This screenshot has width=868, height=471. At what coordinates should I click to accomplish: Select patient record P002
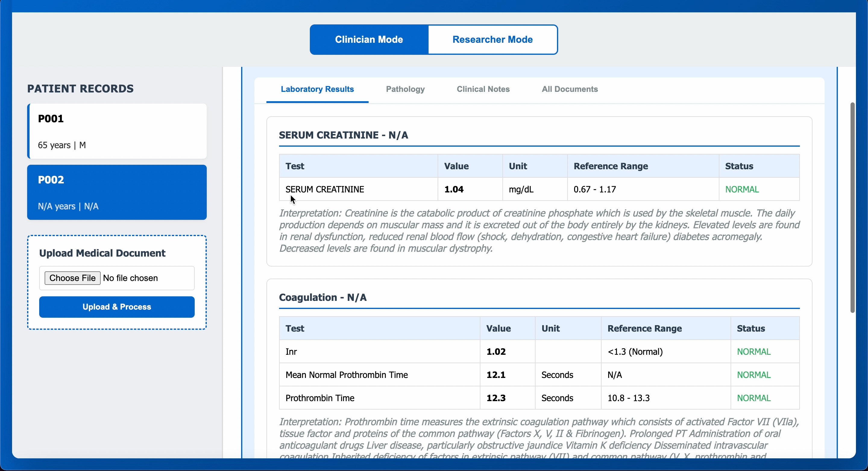click(x=117, y=192)
